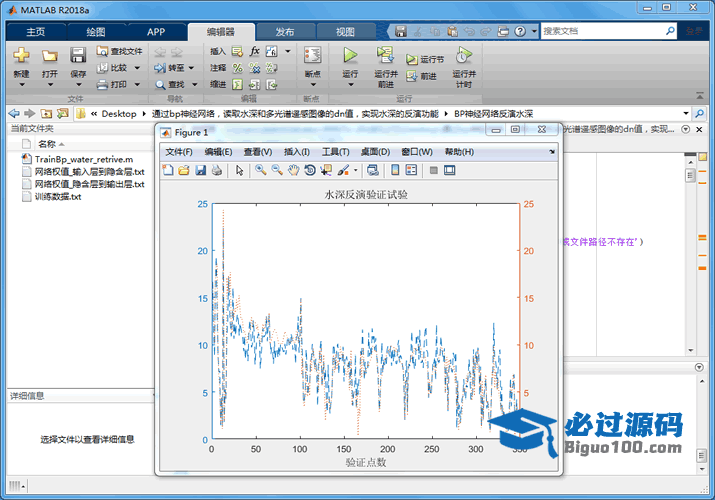Switch to the 绘图 ribbon tab

(x=96, y=31)
